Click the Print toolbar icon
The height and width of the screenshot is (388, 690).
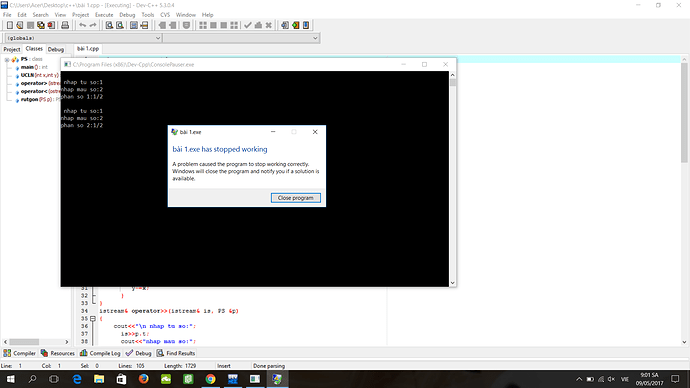click(x=65, y=26)
